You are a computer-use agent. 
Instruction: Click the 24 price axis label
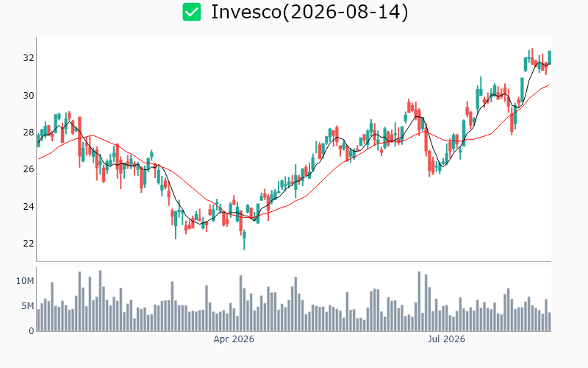coord(29,206)
